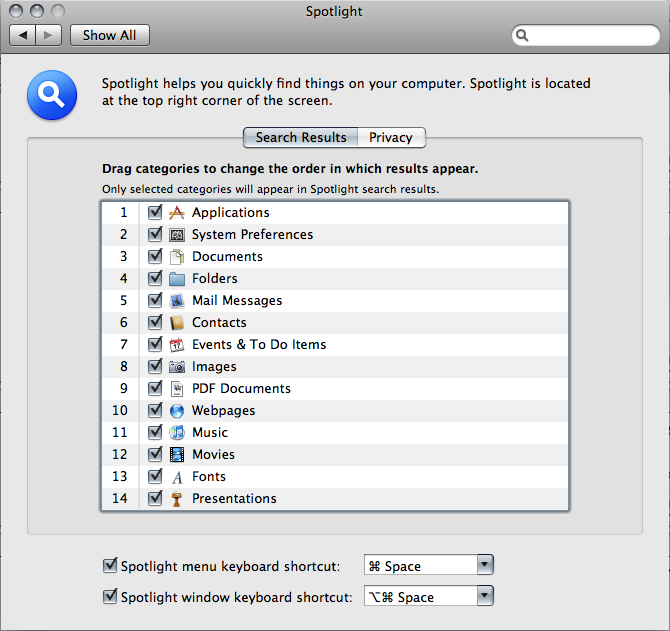
Task: Uncheck Events & To Do Items checkbox
Action: tap(155, 344)
